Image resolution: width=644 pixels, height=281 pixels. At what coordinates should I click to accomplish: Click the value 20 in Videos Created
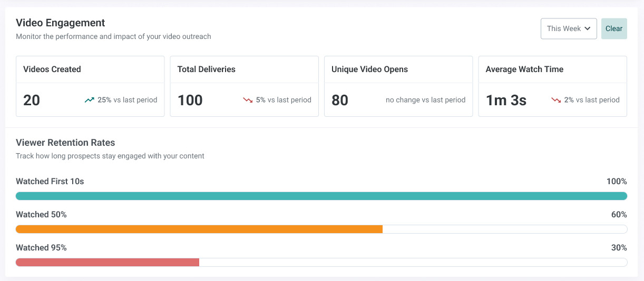pos(32,100)
